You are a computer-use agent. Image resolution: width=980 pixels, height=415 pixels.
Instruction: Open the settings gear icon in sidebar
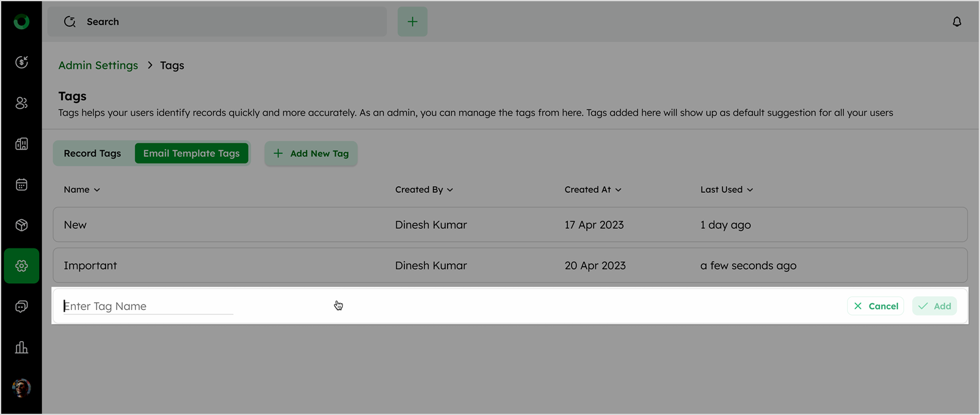(21, 266)
